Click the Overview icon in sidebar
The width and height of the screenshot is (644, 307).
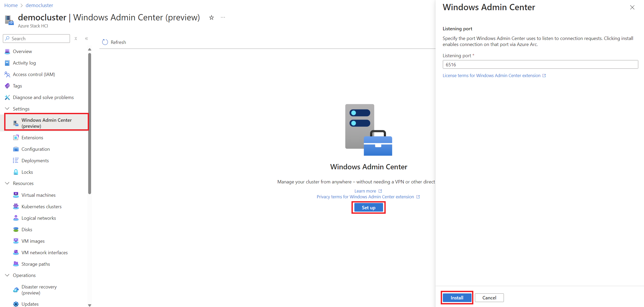pos(7,51)
